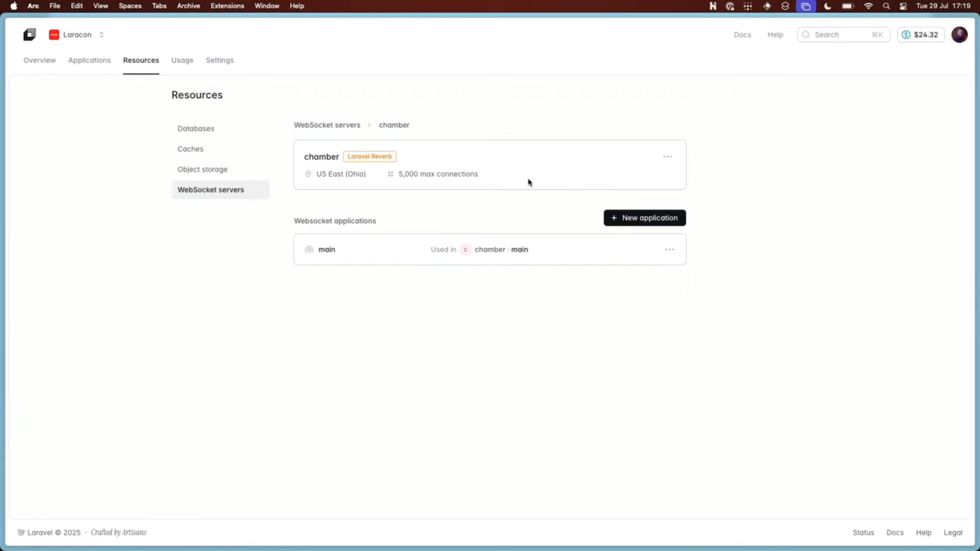Image resolution: width=980 pixels, height=551 pixels.
Task: Click the red Laracon organization icon
Action: click(54, 35)
